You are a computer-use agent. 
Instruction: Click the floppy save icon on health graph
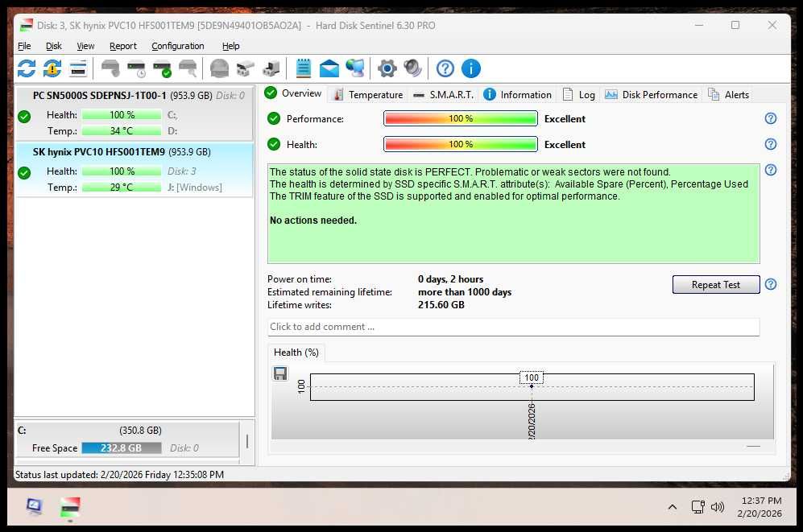[280, 373]
